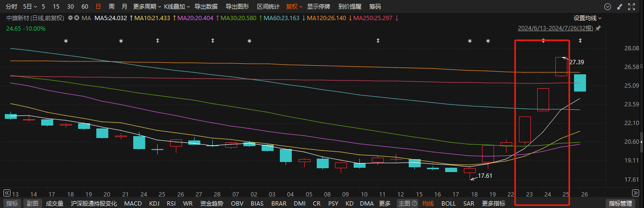Image resolution: width=644 pixels, height=208 pixels.
Task: Show 筹码 chip distribution
Action: click(x=375, y=7)
